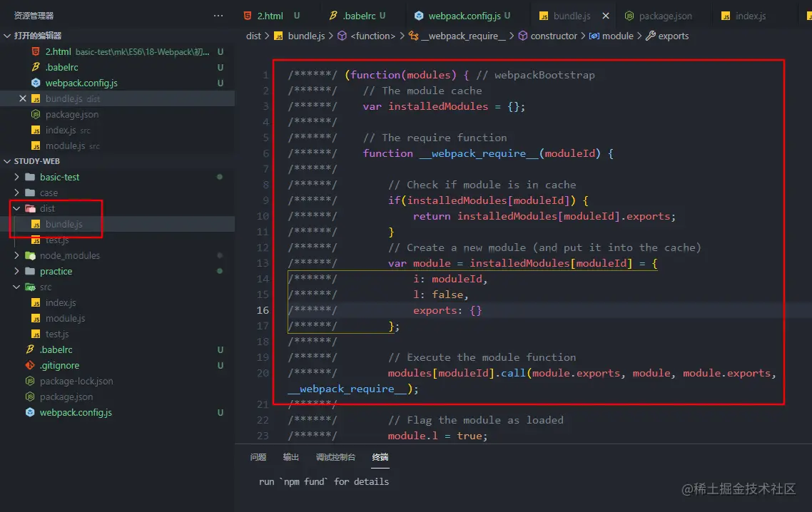Click the practice folder icon
The image size is (812, 512).
click(x=30, y=271)
